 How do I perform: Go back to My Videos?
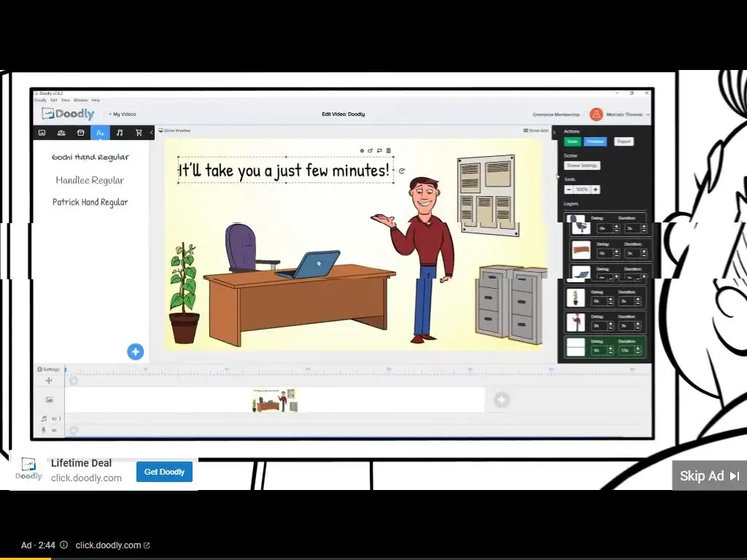(123, 114)
